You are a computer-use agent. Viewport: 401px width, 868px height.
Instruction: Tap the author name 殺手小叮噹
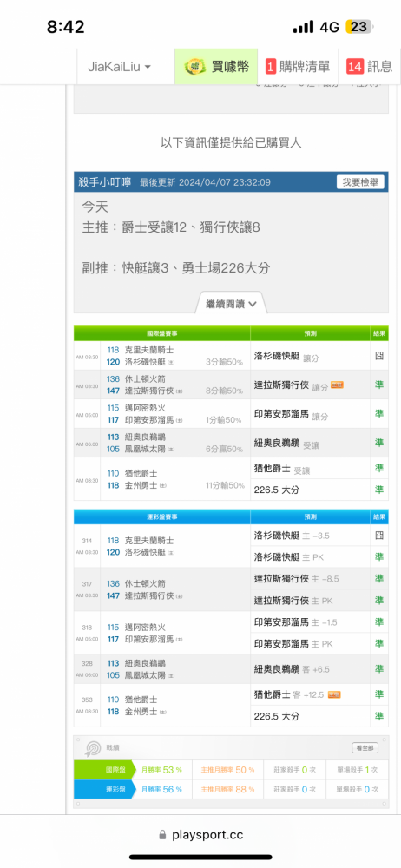point(105,182)
